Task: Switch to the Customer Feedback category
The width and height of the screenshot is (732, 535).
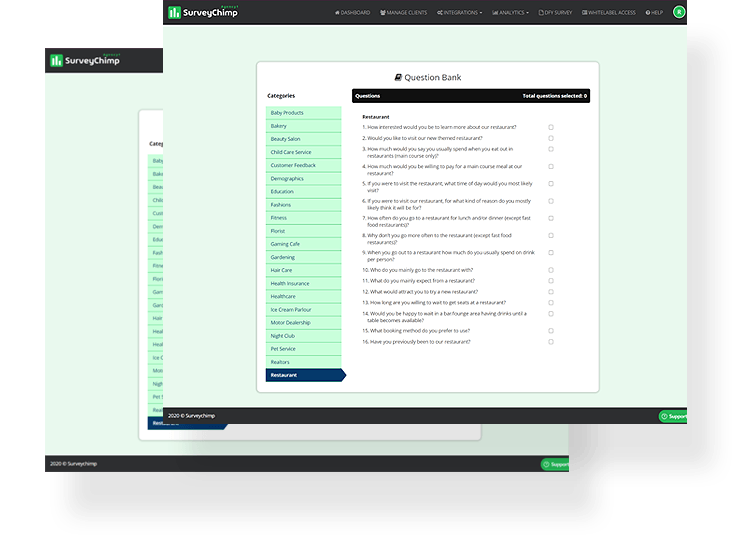Action: pyautogui.click(x=303, y=165)
